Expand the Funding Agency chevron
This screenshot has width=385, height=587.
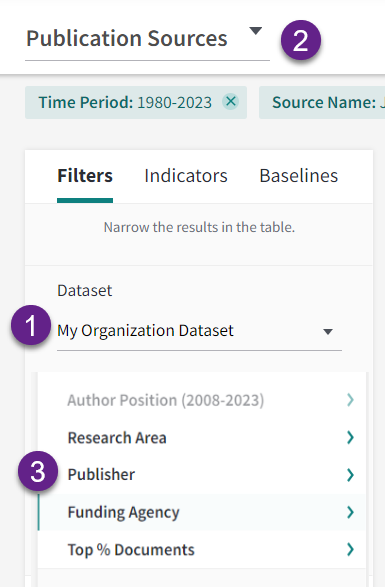(x=350, y=512)
